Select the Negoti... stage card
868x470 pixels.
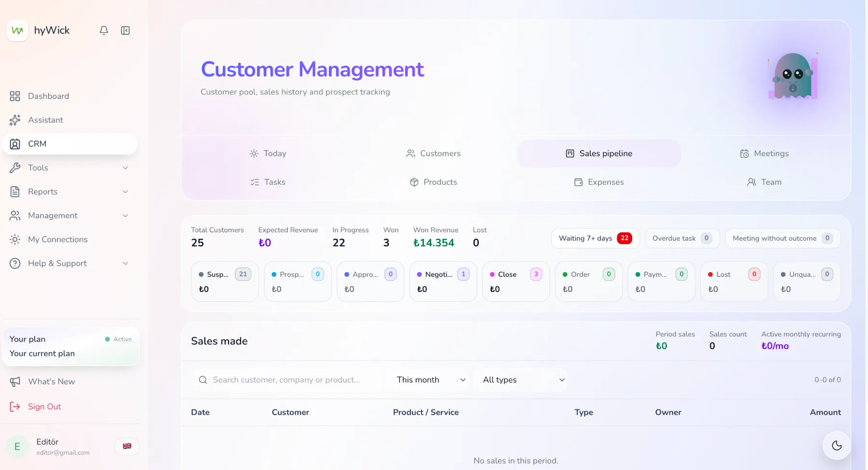click(x=443, y=281)
